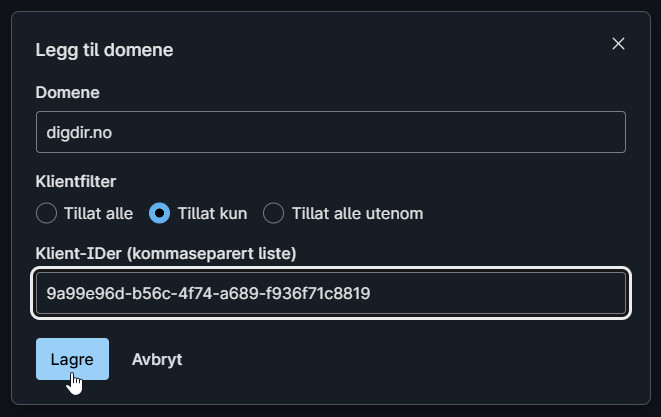Screen dimensions: 661x417
Task: Click the 'Klientfilter' group label
Action: coord(76,182)
